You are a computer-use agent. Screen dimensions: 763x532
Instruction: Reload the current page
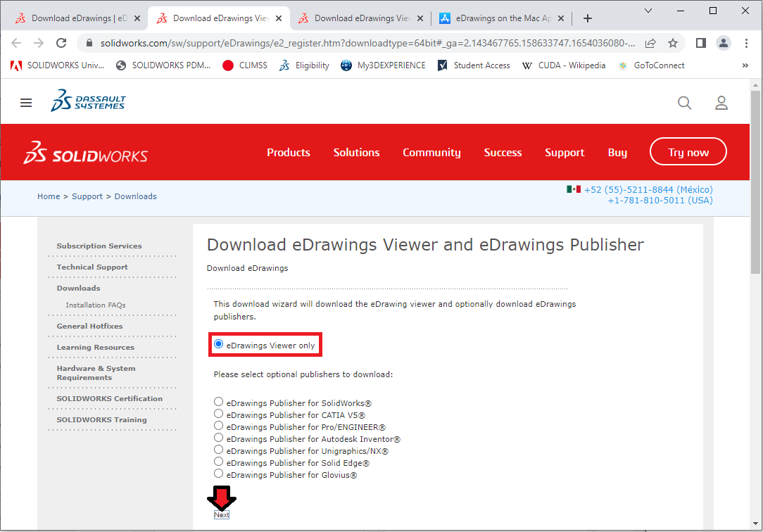click(61, 44)
